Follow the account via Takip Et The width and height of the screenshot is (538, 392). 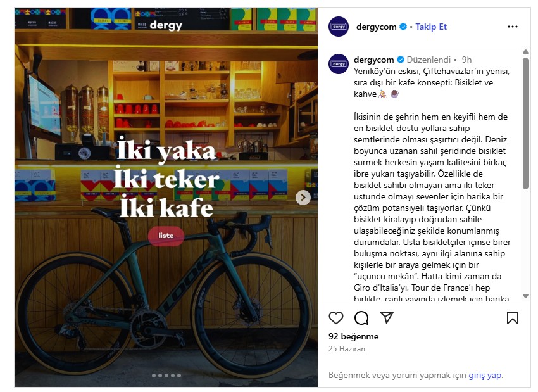[x=431, y=27]
